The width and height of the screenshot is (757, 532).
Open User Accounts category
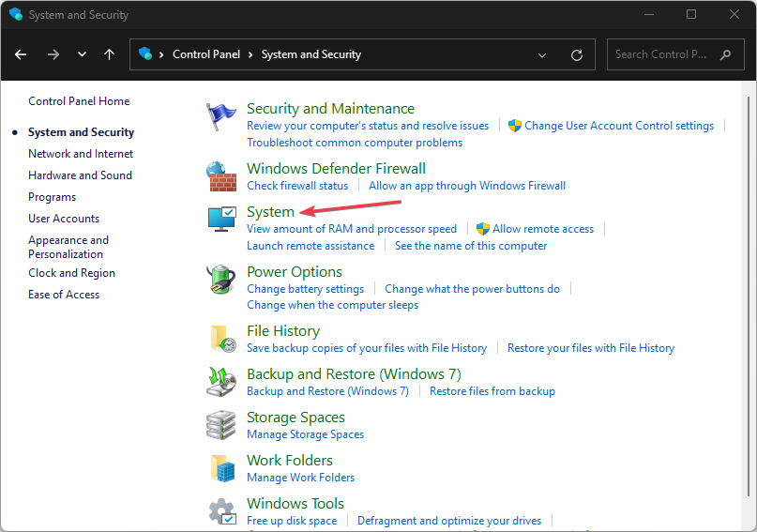click(64, 219)
